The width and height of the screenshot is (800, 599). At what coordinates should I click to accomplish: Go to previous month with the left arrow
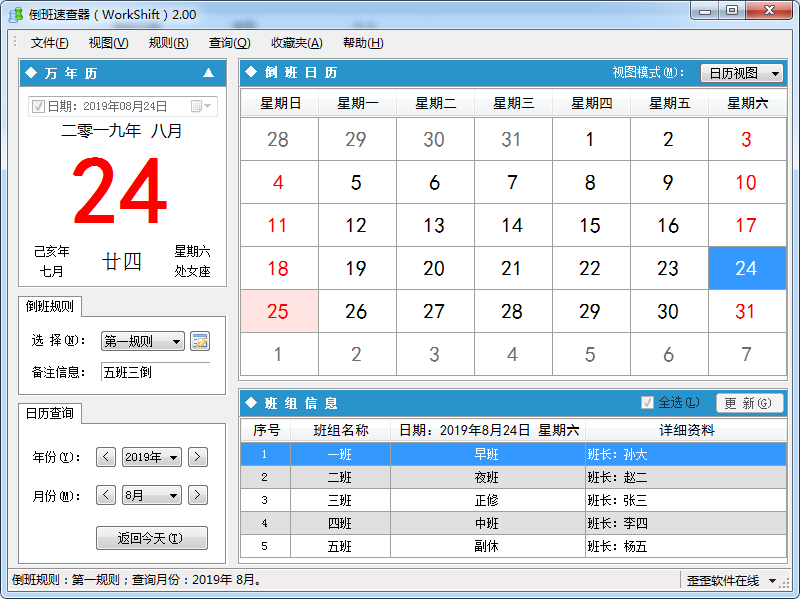click(106, 495)
